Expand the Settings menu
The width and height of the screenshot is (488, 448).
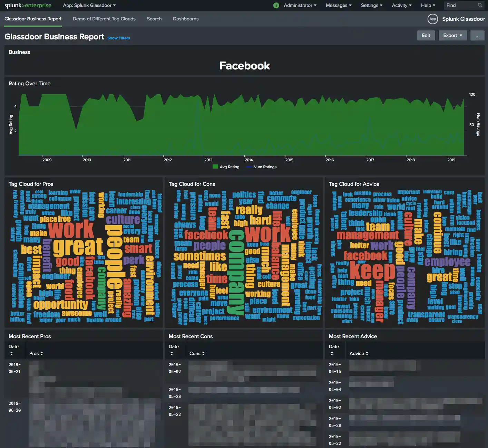(x=372, y=6)
